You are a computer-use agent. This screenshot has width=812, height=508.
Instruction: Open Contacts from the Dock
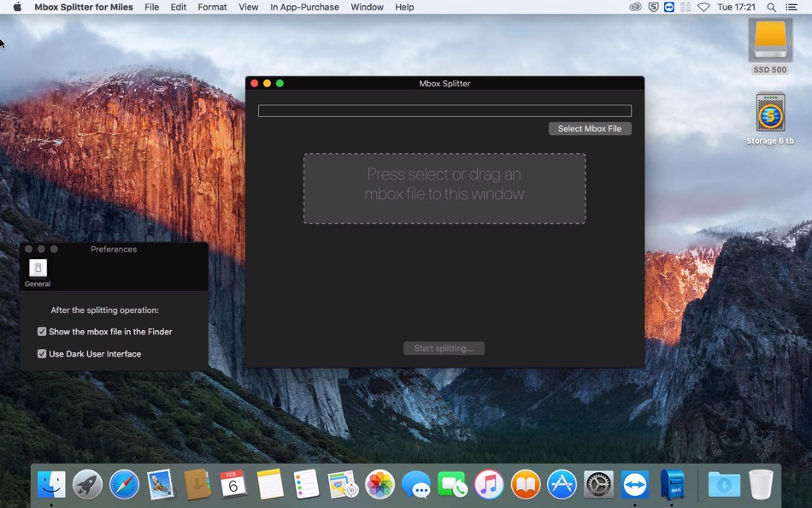click(197, 484)
